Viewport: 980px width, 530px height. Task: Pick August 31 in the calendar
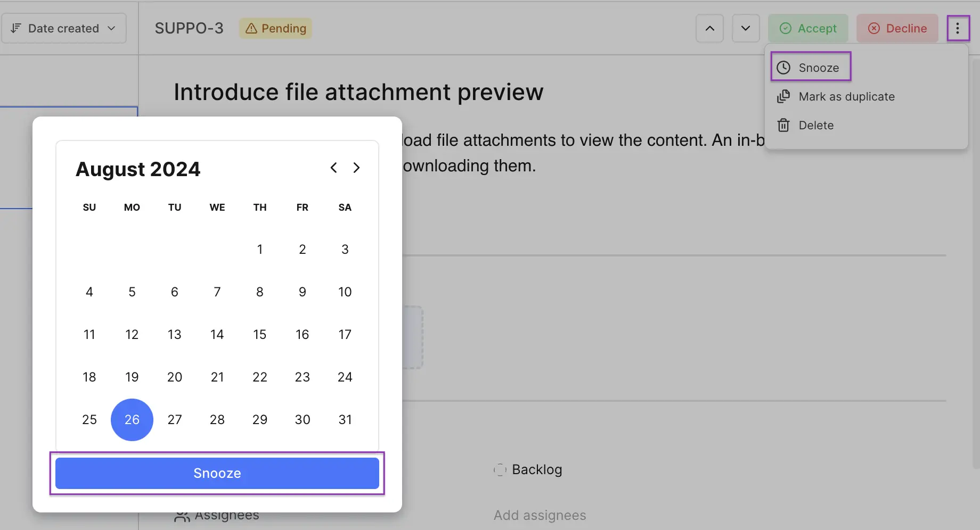[x=345, y=420]
